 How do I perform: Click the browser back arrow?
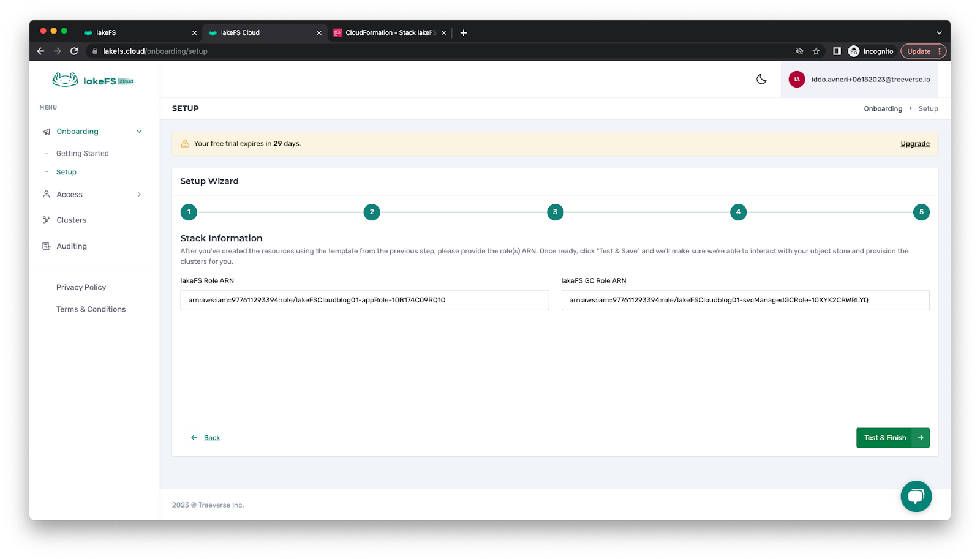(x=40, y=51)
